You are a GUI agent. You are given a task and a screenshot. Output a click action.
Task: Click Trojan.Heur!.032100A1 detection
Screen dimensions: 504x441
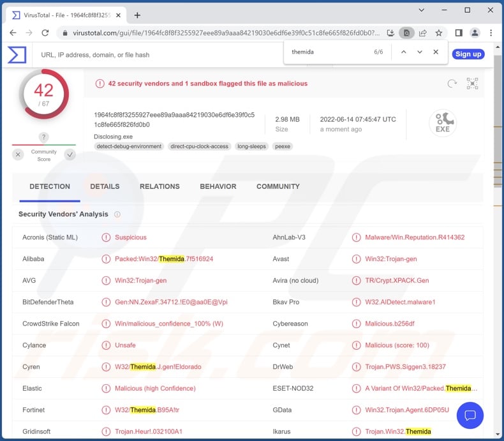coord(149,431)
